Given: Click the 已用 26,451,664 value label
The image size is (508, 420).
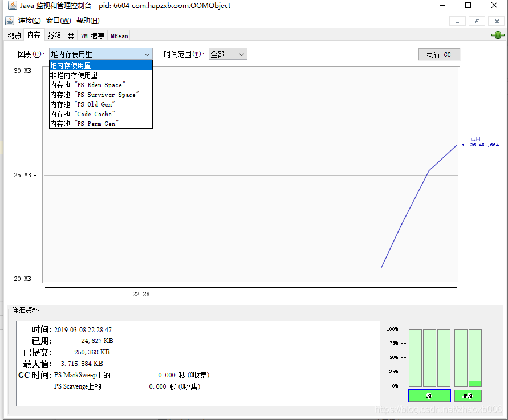Looking at the screenshot, I should [484, 142].
